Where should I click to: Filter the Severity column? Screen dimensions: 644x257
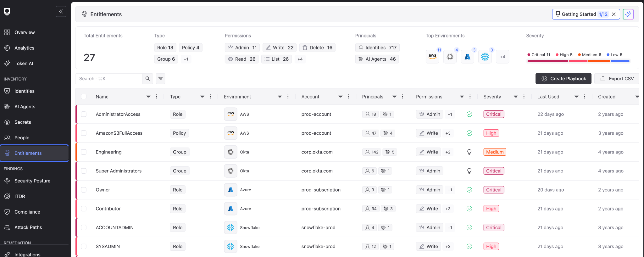tap(516, 97)
